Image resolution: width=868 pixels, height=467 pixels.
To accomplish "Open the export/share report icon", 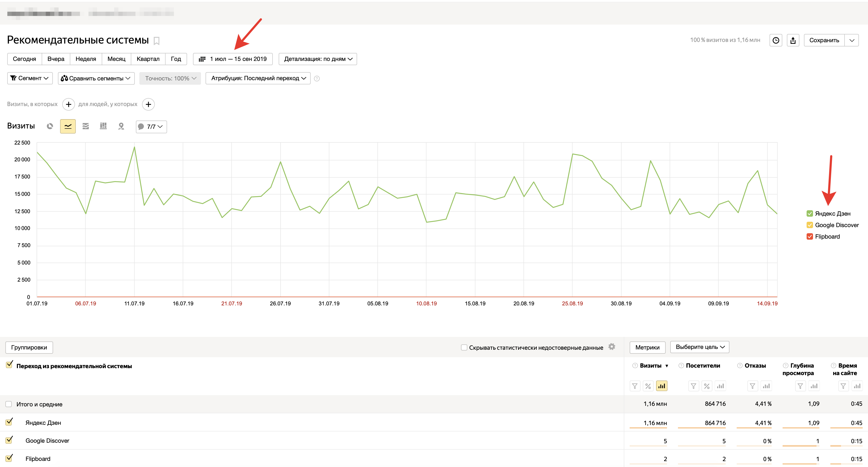I will pos(793,40).
